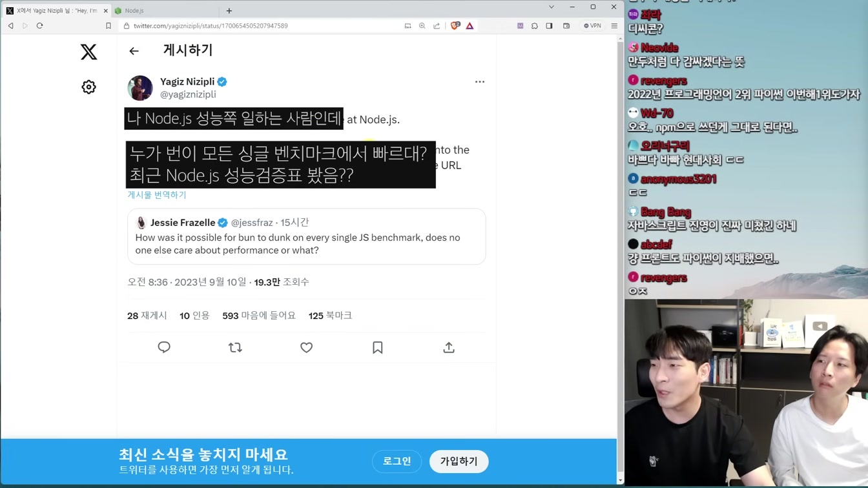868x488 pixels.
Task: Click chat username anonymous3201
Action: [x=678, y=179]
